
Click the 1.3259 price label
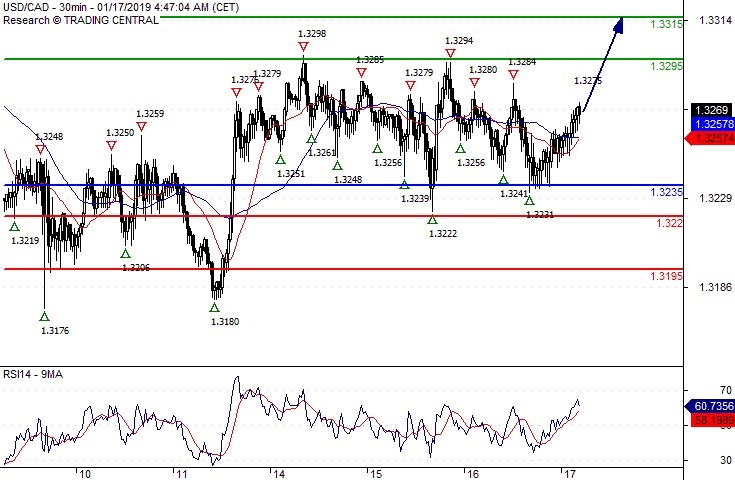(x=150, y=113)
